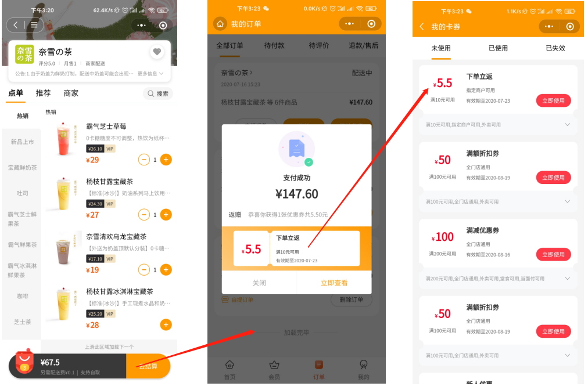The image size is (588, 390).
Task: Increase quantity of 奈雪清欢乌龙宝藏茶
Action: (x=166, y=270)
